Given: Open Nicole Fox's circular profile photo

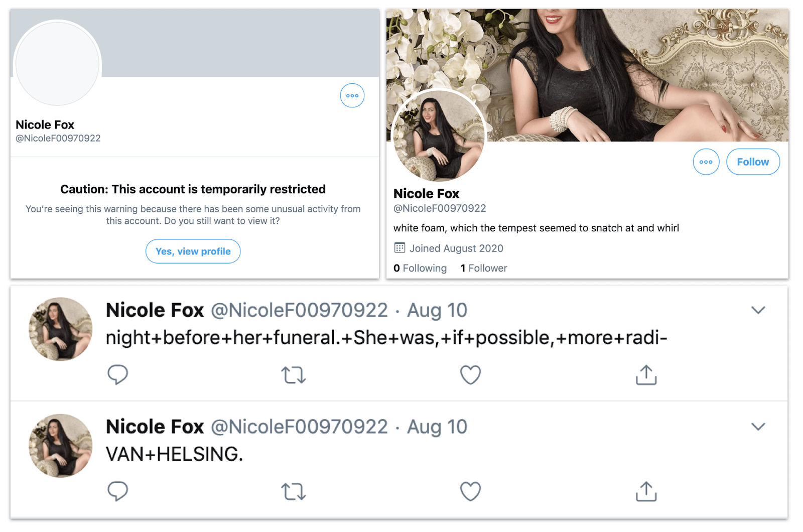Looking at the screenshot, I should (x=438, y=136).
